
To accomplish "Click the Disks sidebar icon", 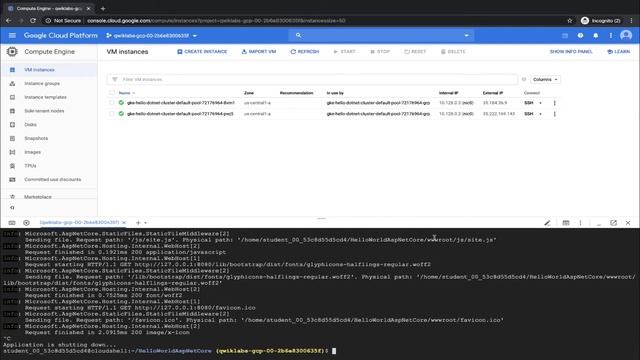I will click(12, 124).
